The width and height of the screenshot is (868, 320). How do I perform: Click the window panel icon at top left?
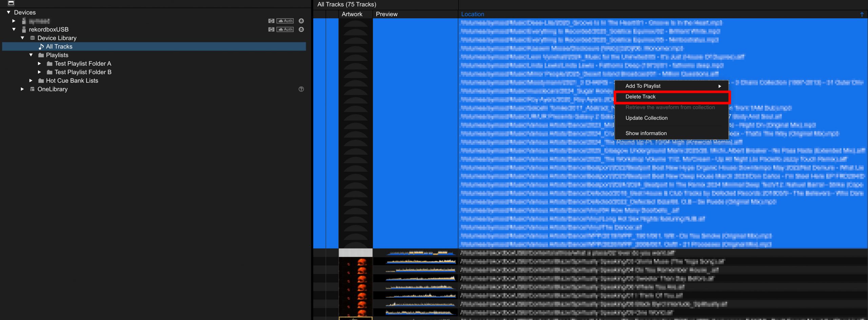tap(11, 3)
